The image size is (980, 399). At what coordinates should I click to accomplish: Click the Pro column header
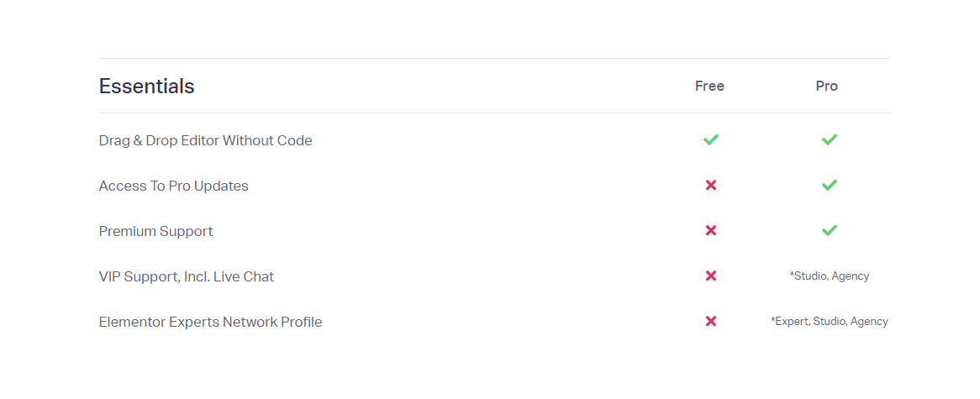tap(827, 87)
